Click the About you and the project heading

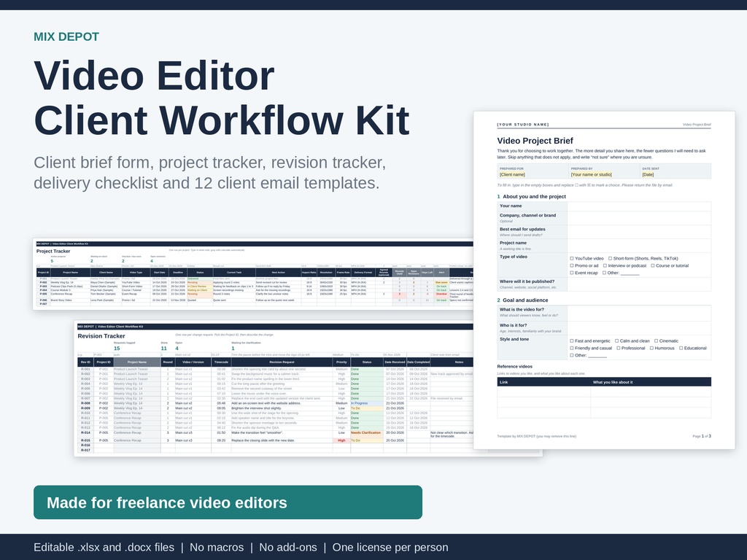534,197
